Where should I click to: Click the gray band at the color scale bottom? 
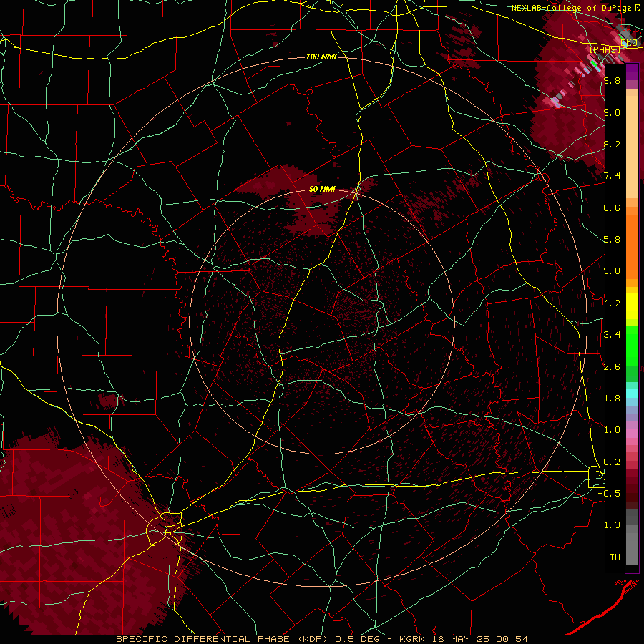(x=632, y=549)
